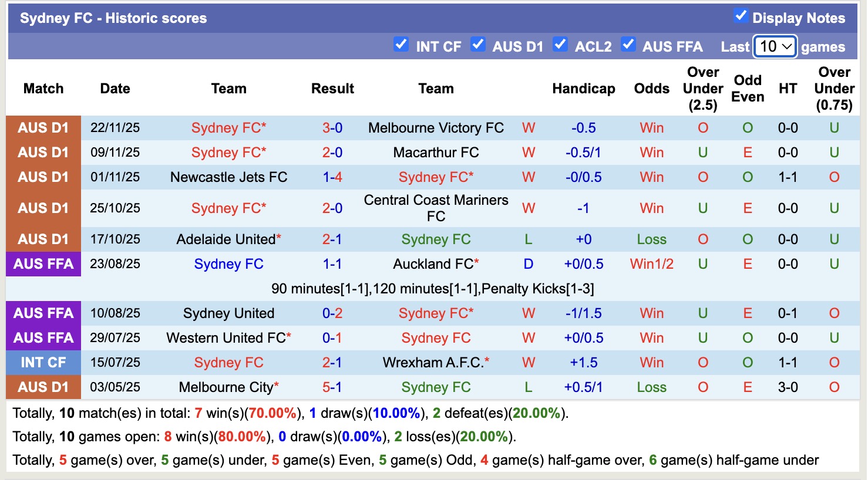Uncheck the INT CF filter
Screen dimensions: 868x480
pos(402,43)
